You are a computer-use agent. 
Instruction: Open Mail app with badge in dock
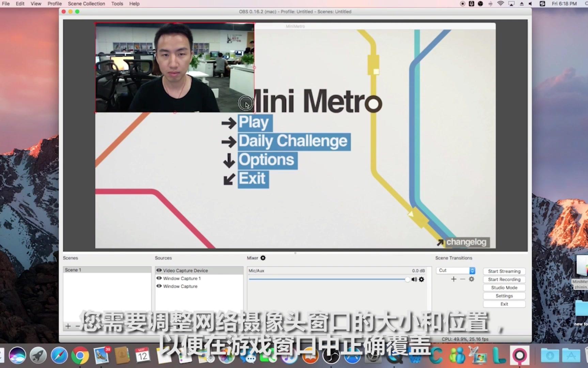101,356
